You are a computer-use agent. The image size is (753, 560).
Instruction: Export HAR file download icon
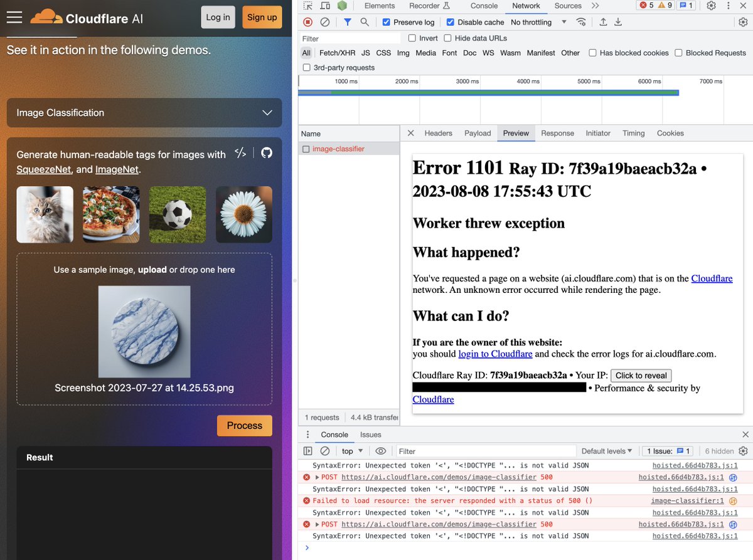pos(618,22)
